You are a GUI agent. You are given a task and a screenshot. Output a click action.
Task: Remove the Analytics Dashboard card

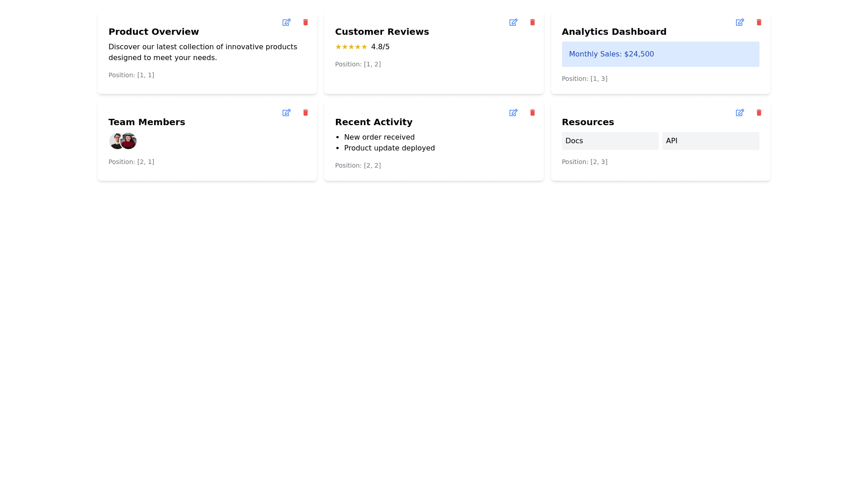point(759,22)
